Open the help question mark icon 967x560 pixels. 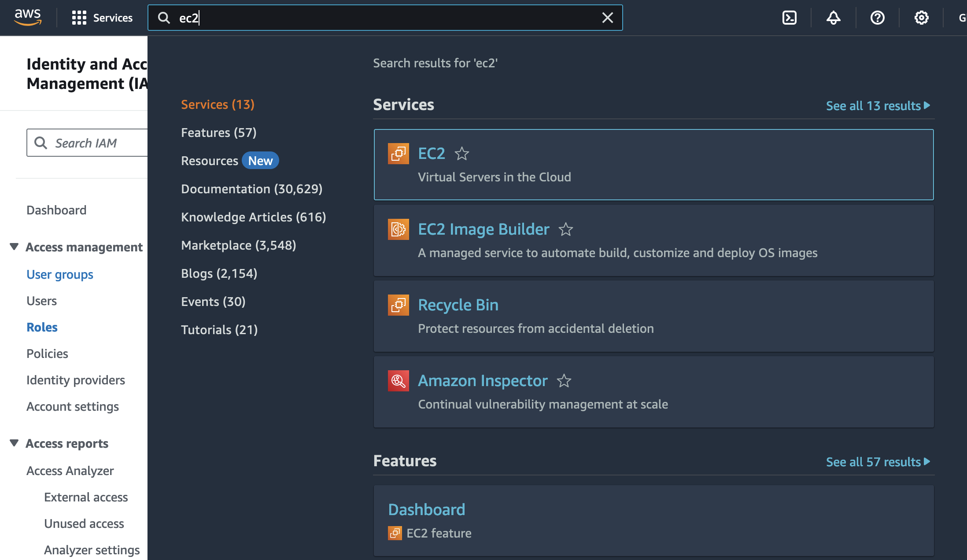(x=877, y=18)
